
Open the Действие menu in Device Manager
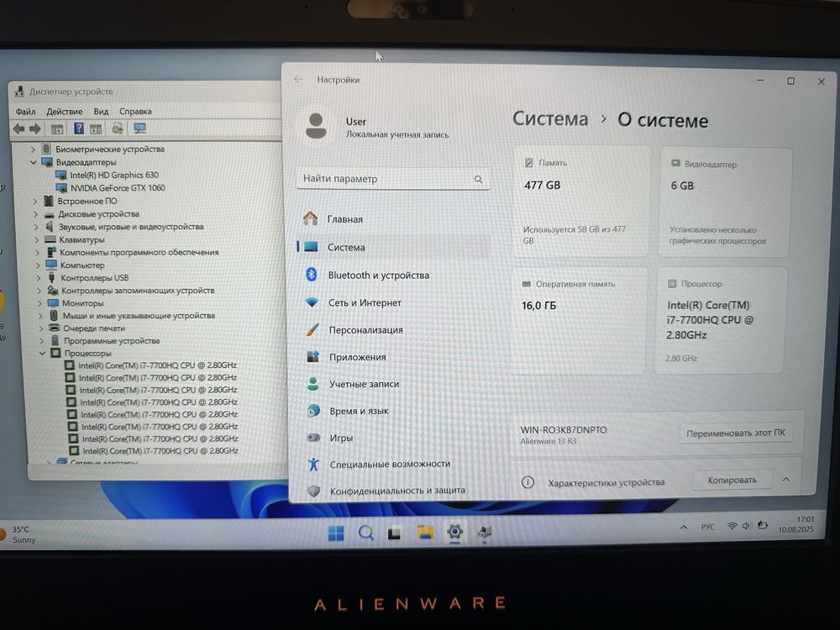(65, 112)
